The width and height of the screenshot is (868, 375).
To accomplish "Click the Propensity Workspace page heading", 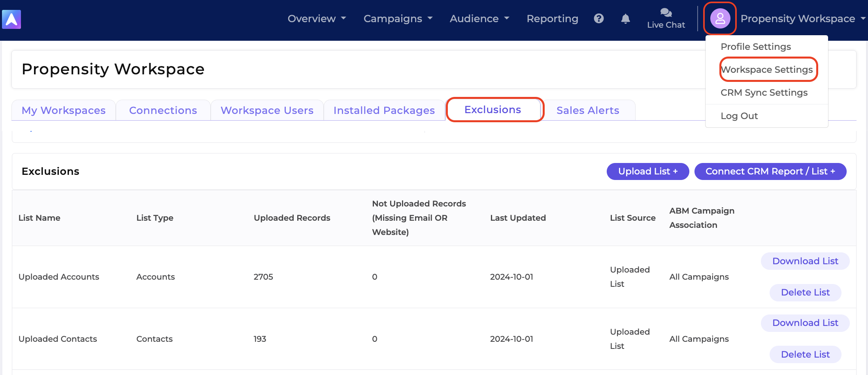I will 113,69.
